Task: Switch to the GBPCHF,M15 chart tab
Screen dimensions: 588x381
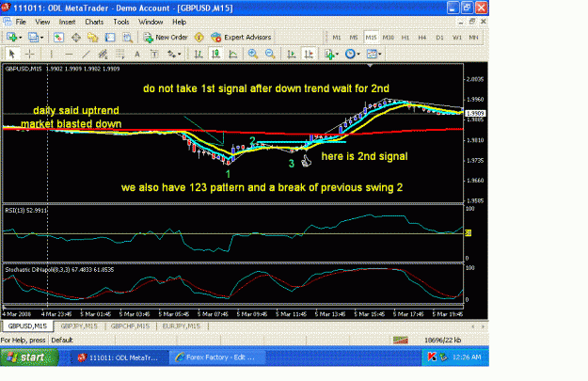Action: (130, 326)
